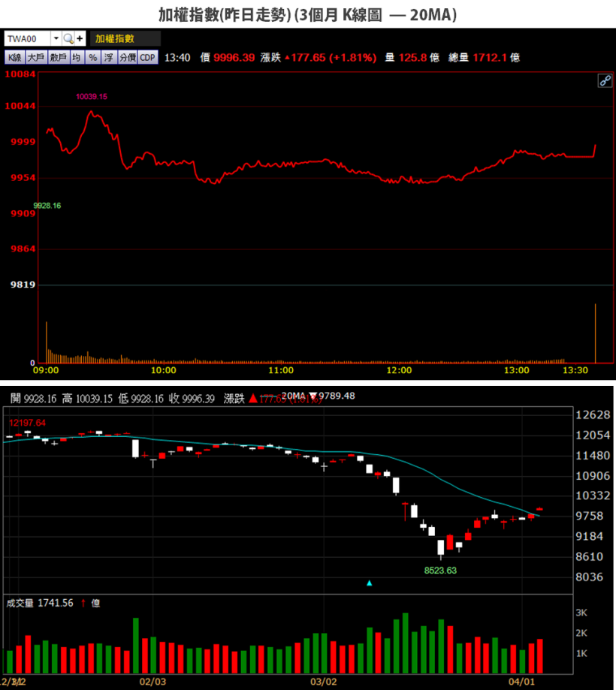Click the chain link icon on chart
Screen dimensions: 616x690
point(605,80)
